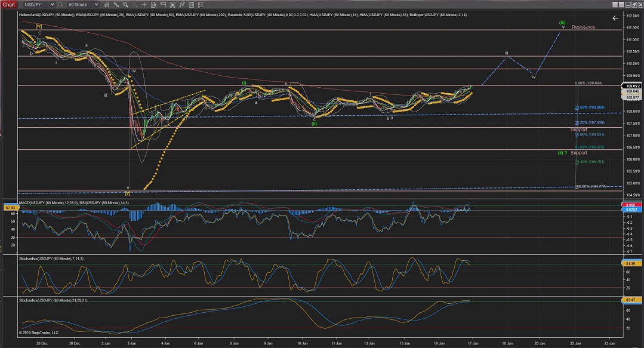Click the 109.05 current price marker

631,86
